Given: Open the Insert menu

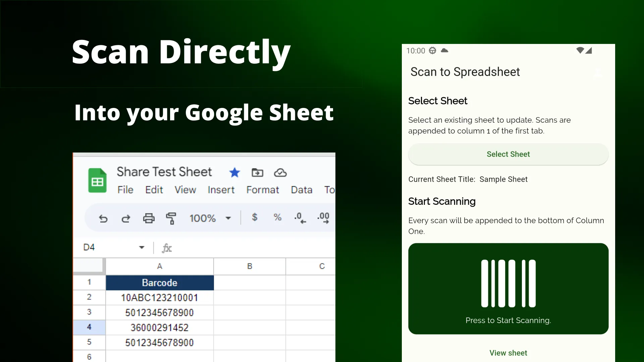Looking at the screenshot, I should 221,190.
